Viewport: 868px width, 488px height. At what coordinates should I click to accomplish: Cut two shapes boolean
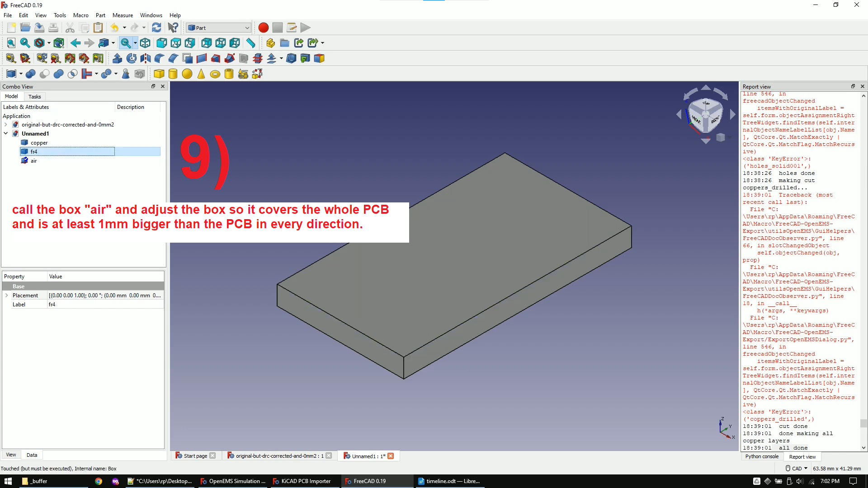pos(44,74)
